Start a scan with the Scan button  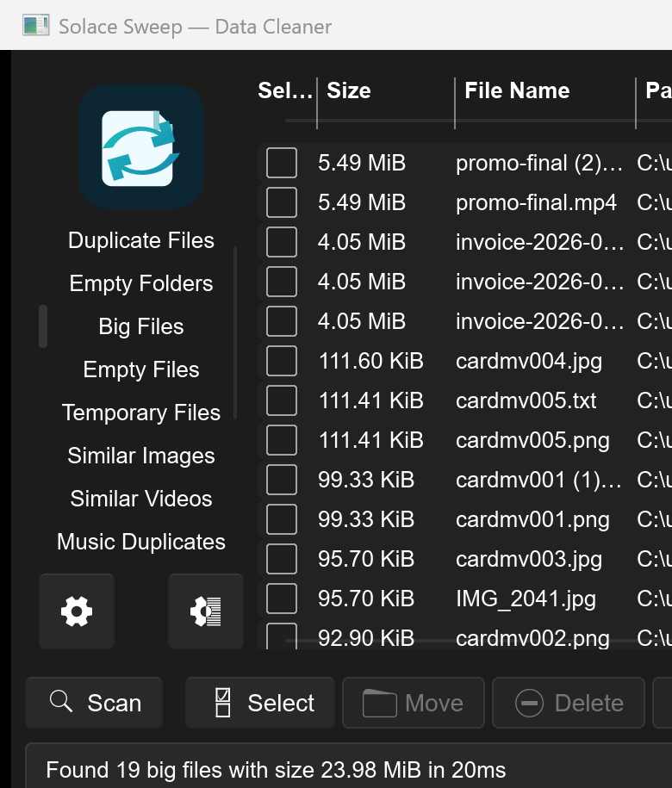coord(94,703)
